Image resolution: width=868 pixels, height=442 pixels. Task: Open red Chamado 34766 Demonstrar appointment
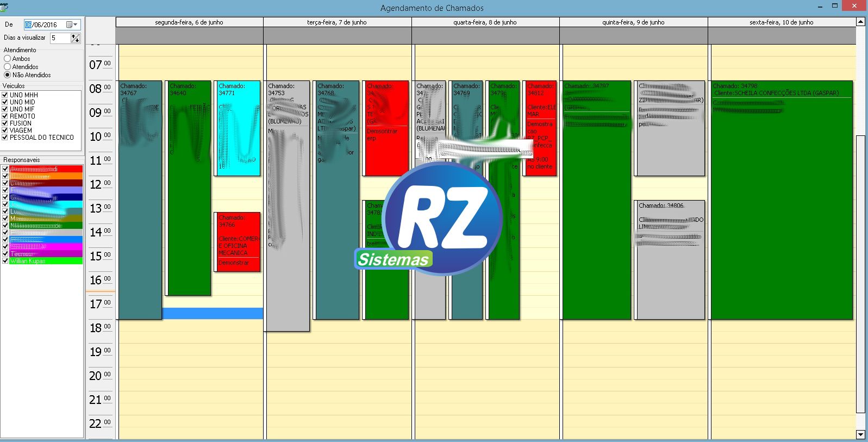point(238,242)
